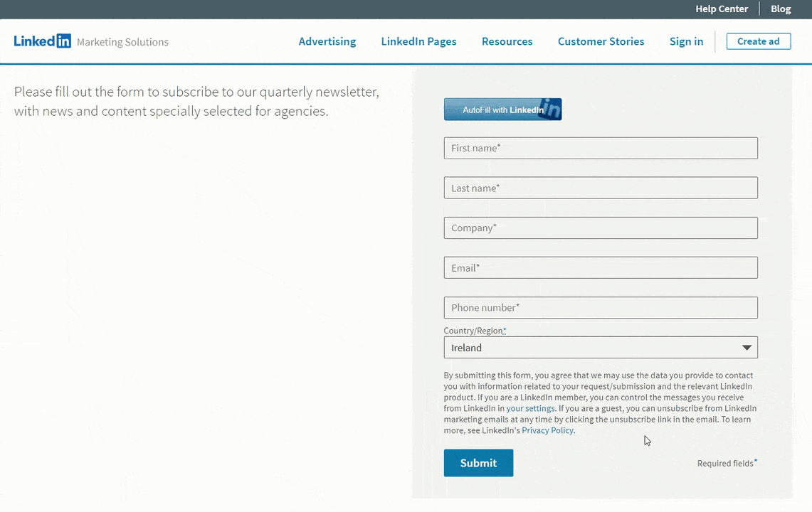
Task: Open Customer Stories menu item
Action: pyautogui.click(x=601, y=41)
